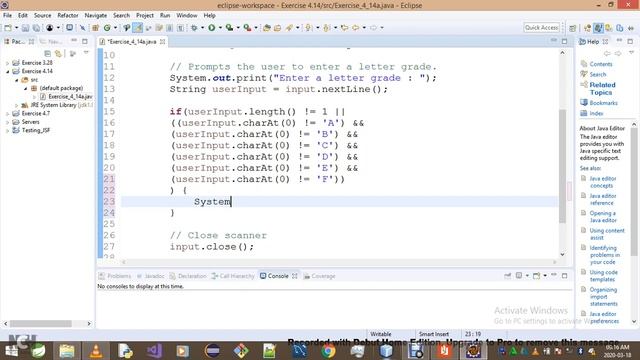Switch to the Call Hierarchy tab
The width and height of the screenshot is (640, 360).
click(x=233, y=276)
